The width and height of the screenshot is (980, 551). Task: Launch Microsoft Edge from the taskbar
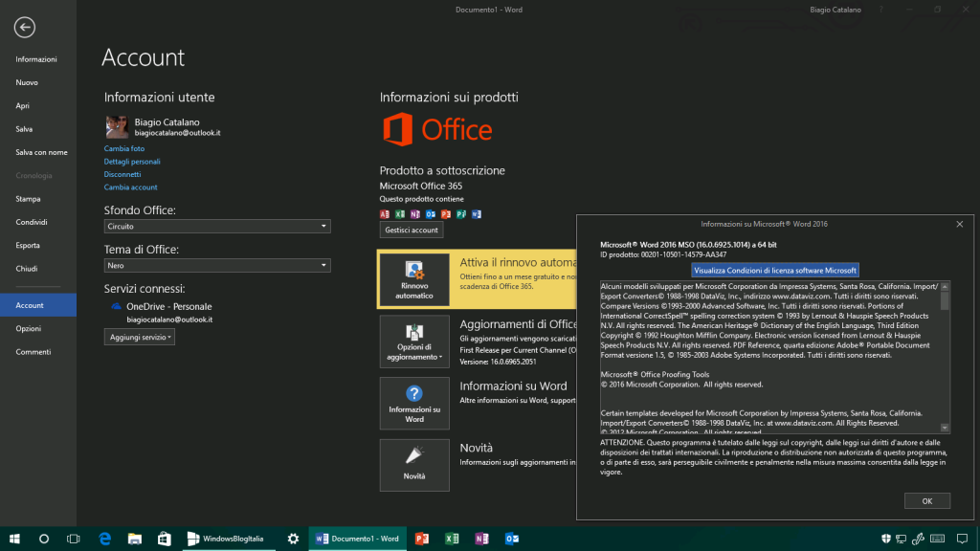(104, 539)
